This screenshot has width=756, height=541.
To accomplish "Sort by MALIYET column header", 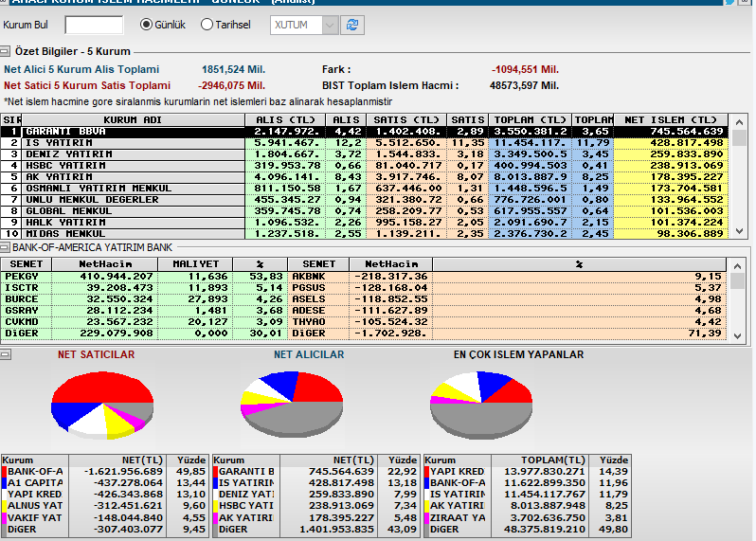I will coord(195,264).
